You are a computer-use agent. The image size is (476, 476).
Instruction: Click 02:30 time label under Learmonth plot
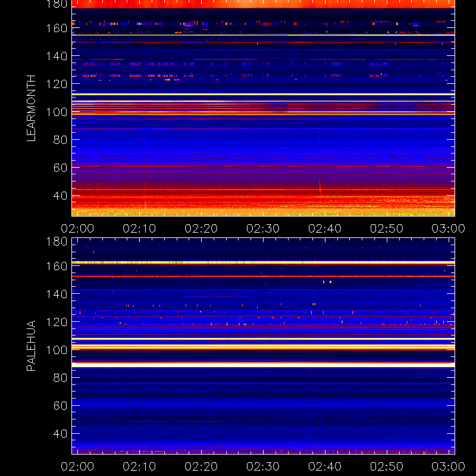coord(263,228)
